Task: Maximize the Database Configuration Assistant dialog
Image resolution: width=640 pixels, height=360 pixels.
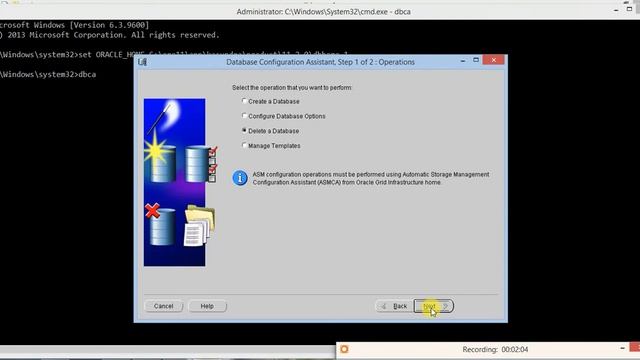Action: tap(476, 60)
